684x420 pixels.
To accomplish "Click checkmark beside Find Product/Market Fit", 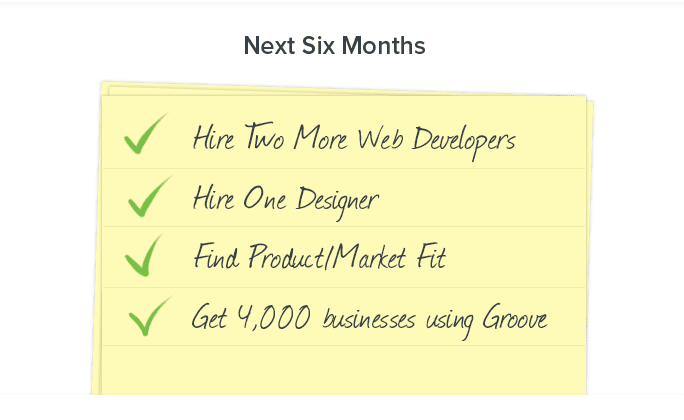I will 145,256.
